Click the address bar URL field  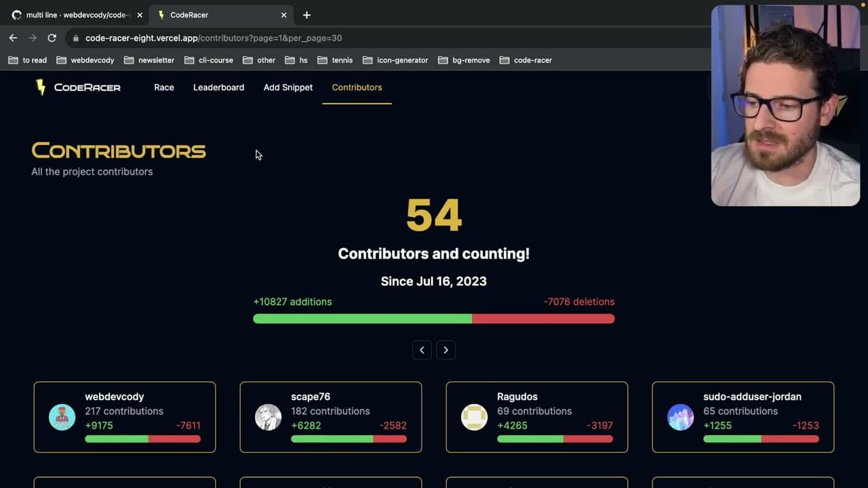(x=387, y=38)
